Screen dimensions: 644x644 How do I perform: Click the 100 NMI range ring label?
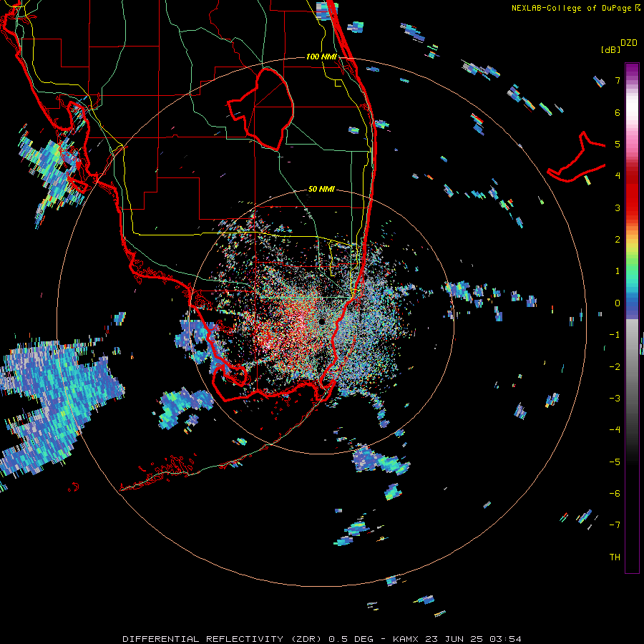[x=321, y=57]
